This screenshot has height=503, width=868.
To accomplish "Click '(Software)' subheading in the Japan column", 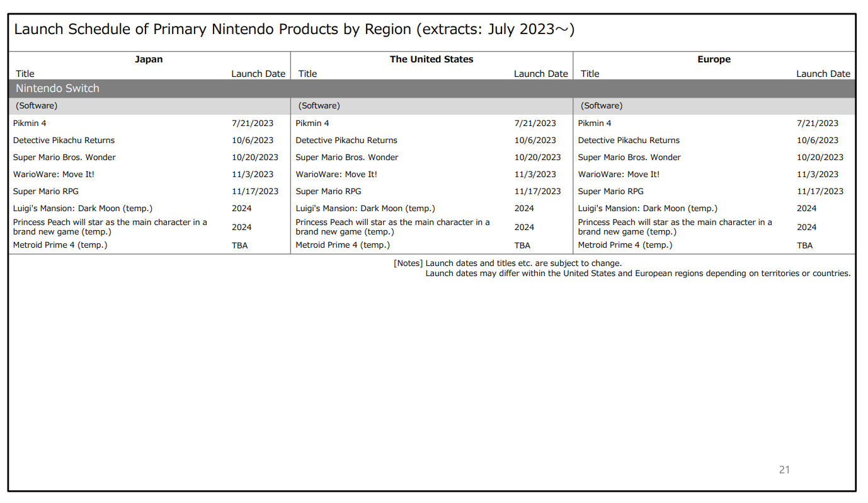I will [37, 106].
